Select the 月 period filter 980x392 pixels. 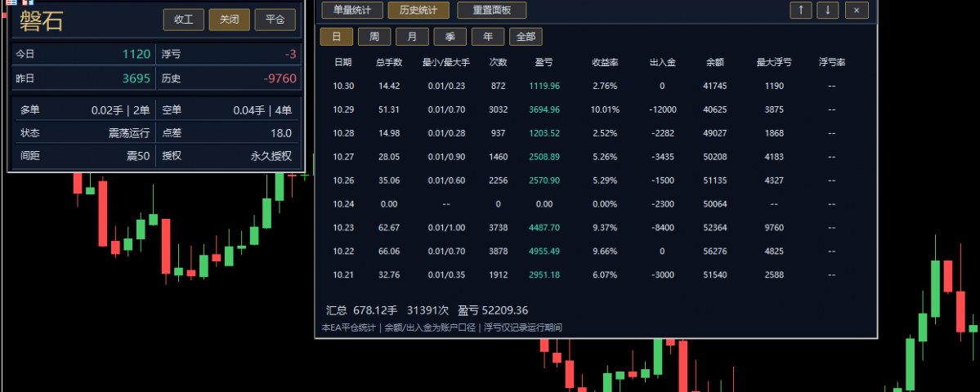[412, 37]
